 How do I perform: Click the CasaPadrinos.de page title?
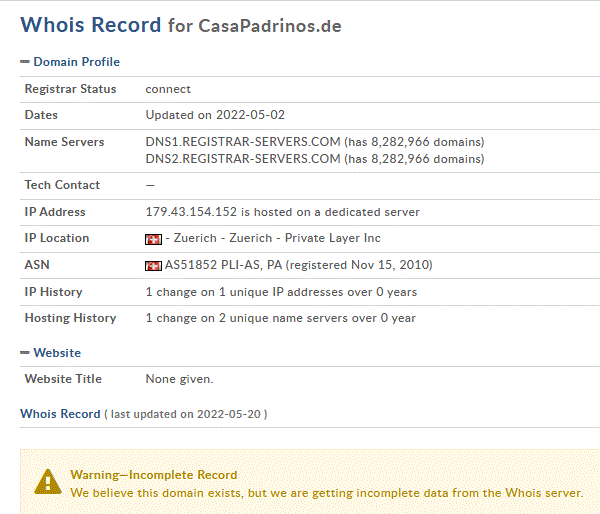click(270, 26)
